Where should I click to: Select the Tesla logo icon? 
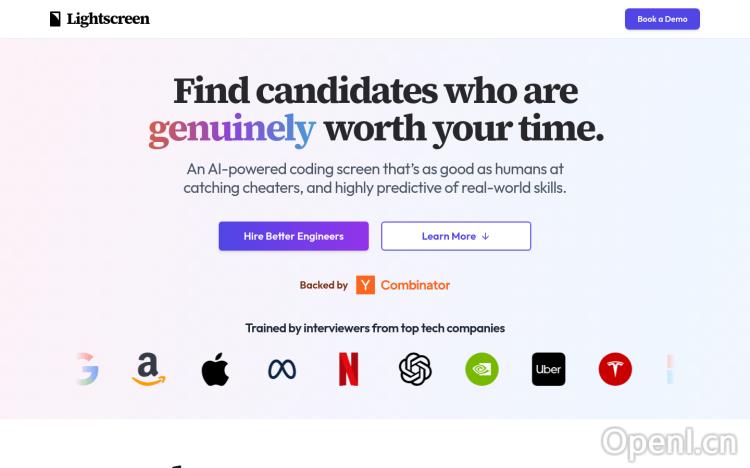[x=615, y=369]
